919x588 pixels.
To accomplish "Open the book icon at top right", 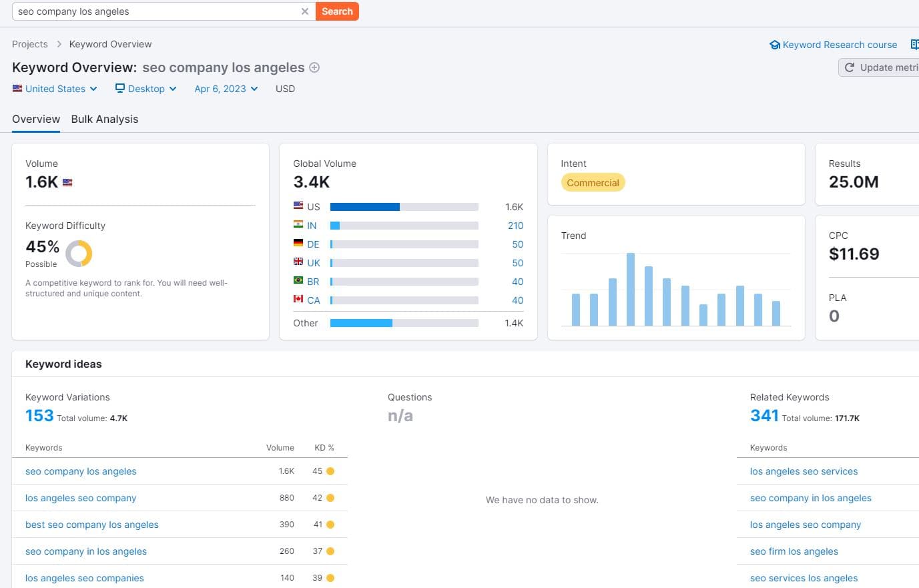I will (915, 44).
